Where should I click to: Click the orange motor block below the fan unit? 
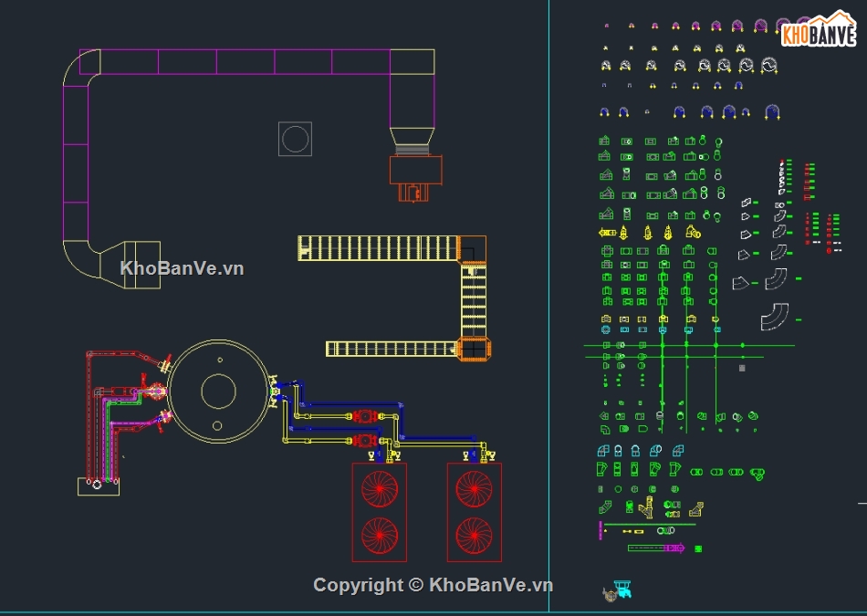(x=413, y=193)
